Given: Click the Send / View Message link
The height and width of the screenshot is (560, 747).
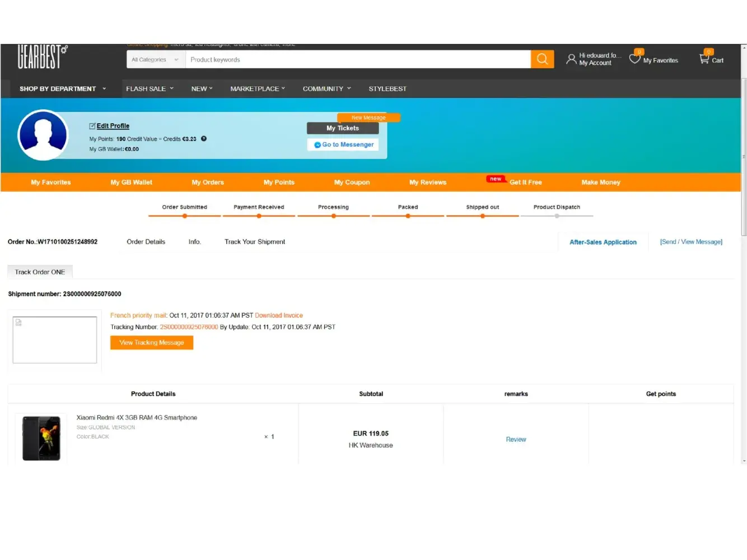Looking at the screenshot, I should click(691, 242).
